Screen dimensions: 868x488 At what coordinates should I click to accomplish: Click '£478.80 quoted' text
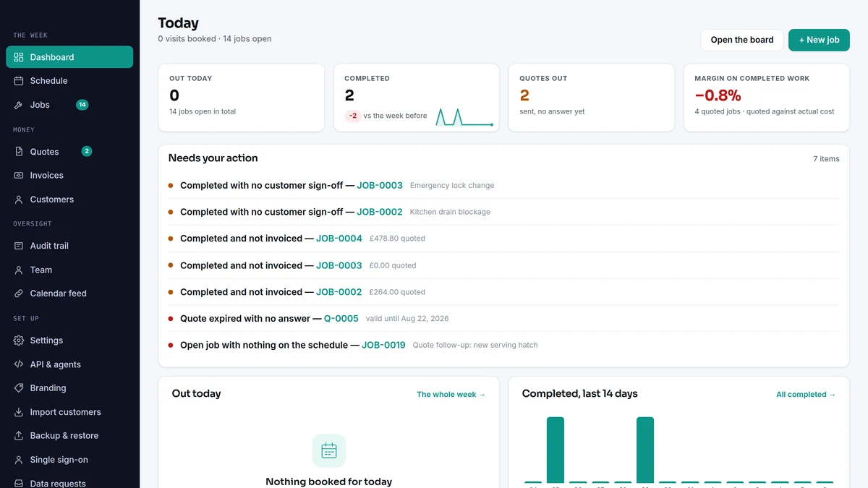[x=397, y=239]
